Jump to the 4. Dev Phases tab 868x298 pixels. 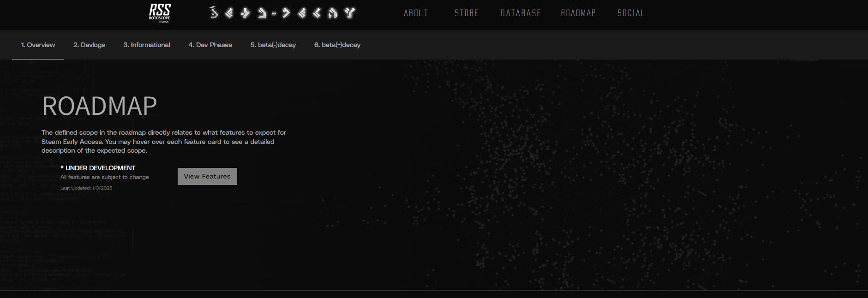(210, 45)
